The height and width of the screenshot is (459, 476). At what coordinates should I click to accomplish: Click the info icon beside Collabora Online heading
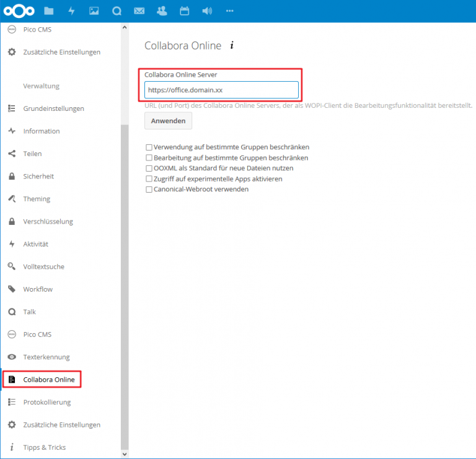point(232,46)
